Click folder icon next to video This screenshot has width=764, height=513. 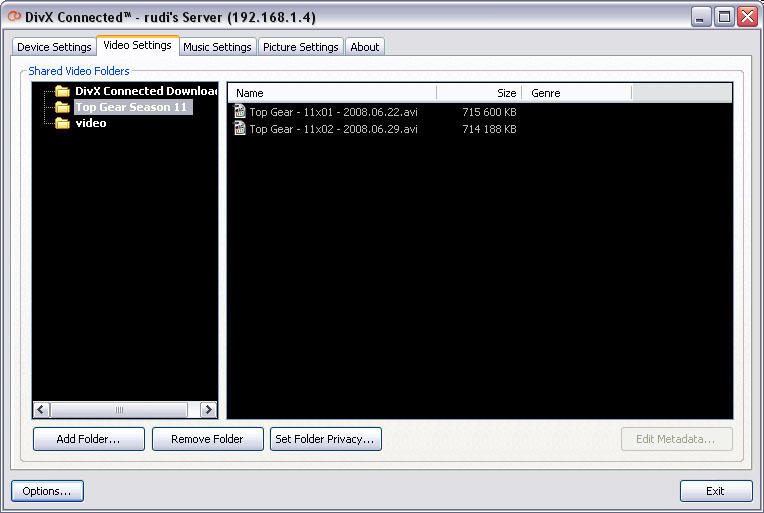tap(62, 123)
